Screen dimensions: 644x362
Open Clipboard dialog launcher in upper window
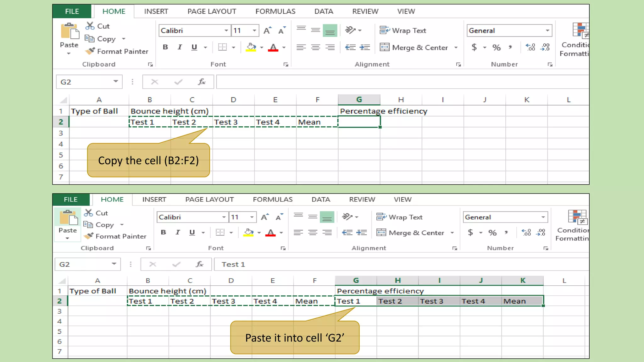click(x=150, y=64)
